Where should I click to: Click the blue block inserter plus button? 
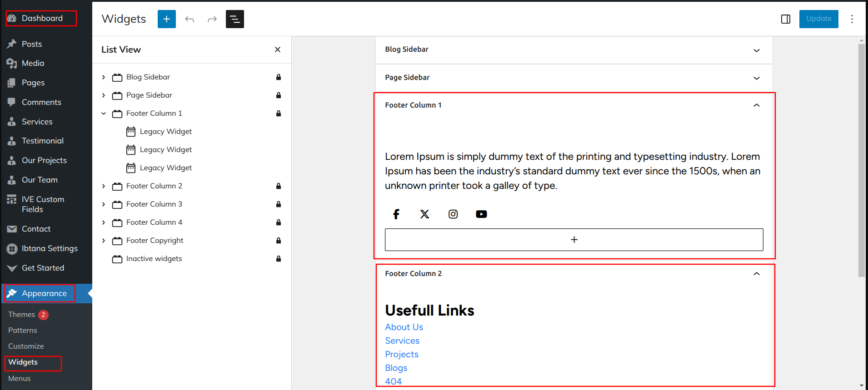pos(166,19)
